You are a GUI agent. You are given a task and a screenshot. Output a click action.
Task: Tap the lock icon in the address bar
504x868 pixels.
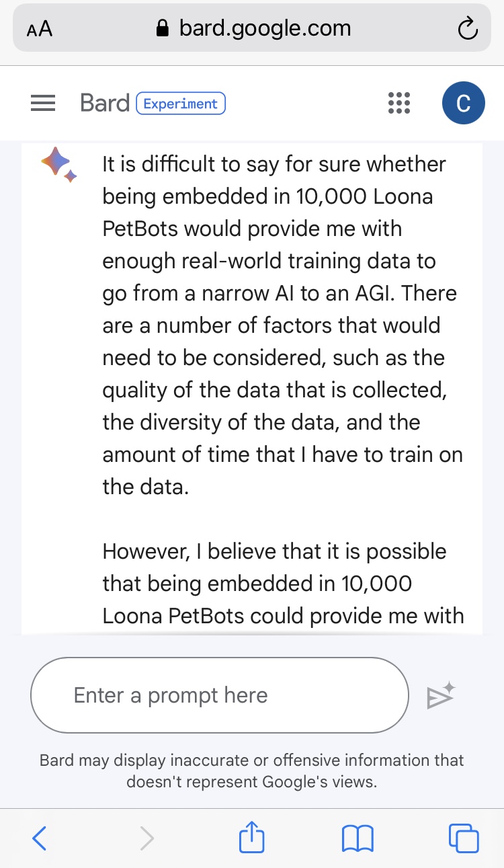click(x=161, y=28)
